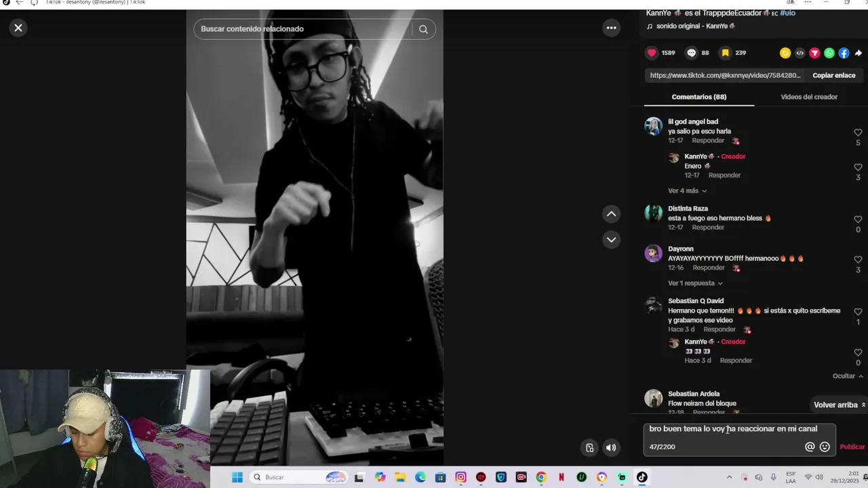Toggle video mute speaker icon

tap(611, 447)
